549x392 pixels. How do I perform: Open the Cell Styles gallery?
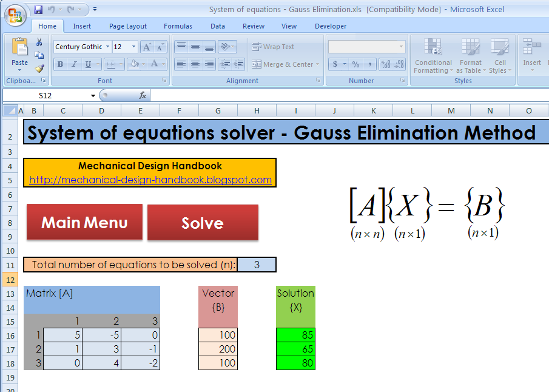click(x=500, y=58)
